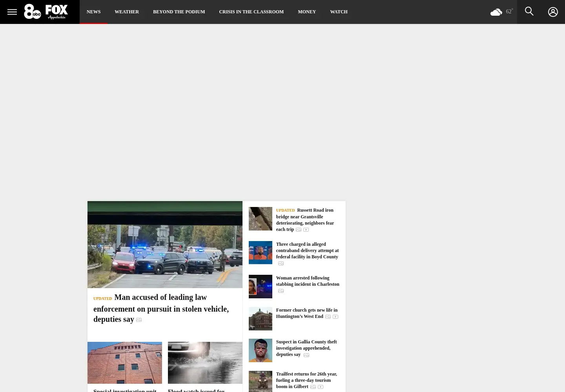Click the gallery icon on Charleston stabbing story
This screenshot has height=392, width=565.
pos(281,291)
